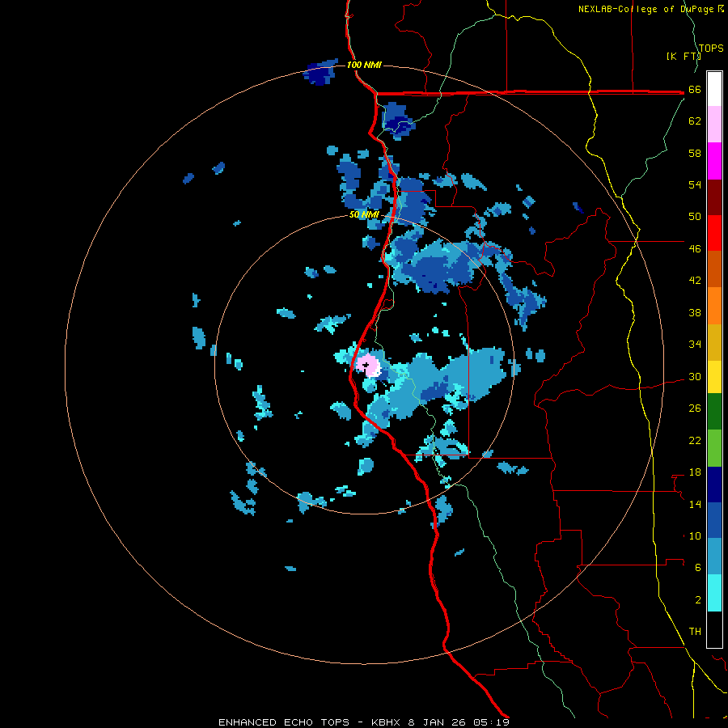Click the 50 NMI range ring label
Image resolution: width=728 pixels, height=728 pixels.
tap(364, 215)
